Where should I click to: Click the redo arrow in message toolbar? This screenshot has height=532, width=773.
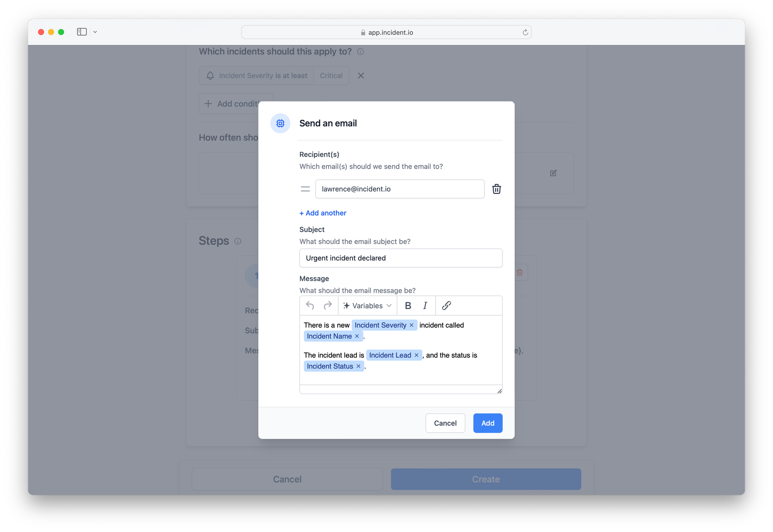tap(327, 306)
